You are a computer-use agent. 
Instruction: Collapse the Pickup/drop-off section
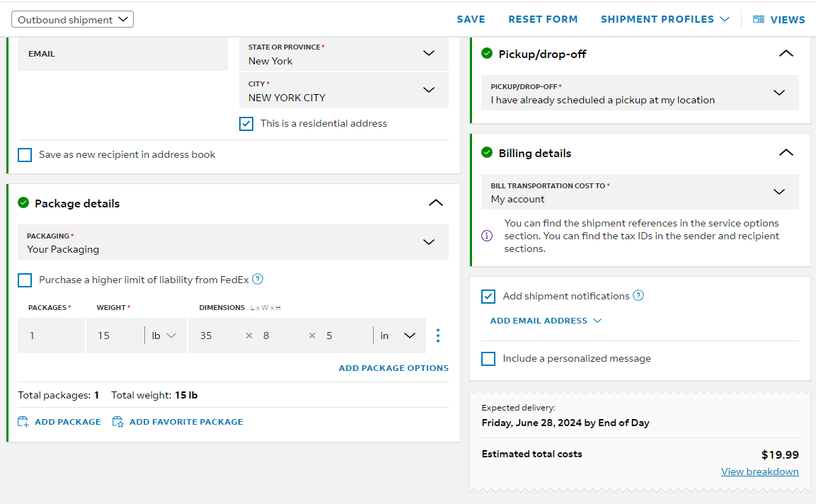pos(786,54)
